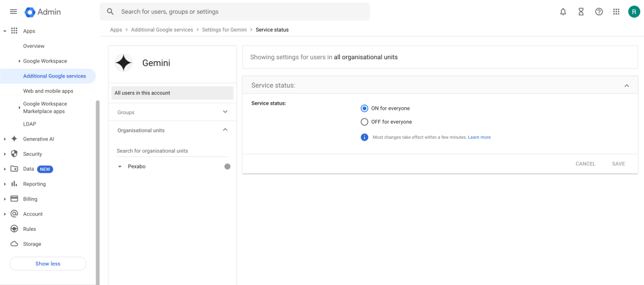Click the Storage cloud icon

click(14, 244)
